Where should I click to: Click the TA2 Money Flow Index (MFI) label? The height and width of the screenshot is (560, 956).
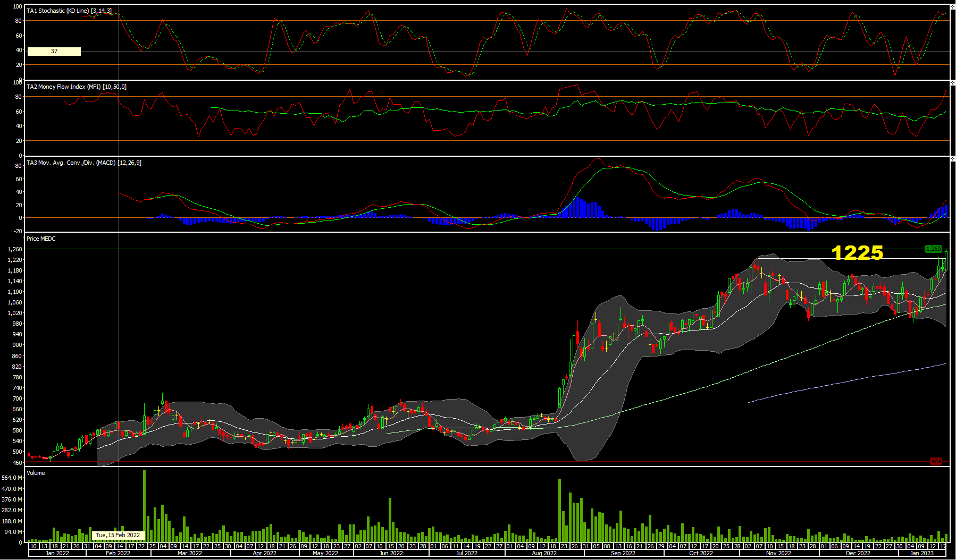click(77, 87)
